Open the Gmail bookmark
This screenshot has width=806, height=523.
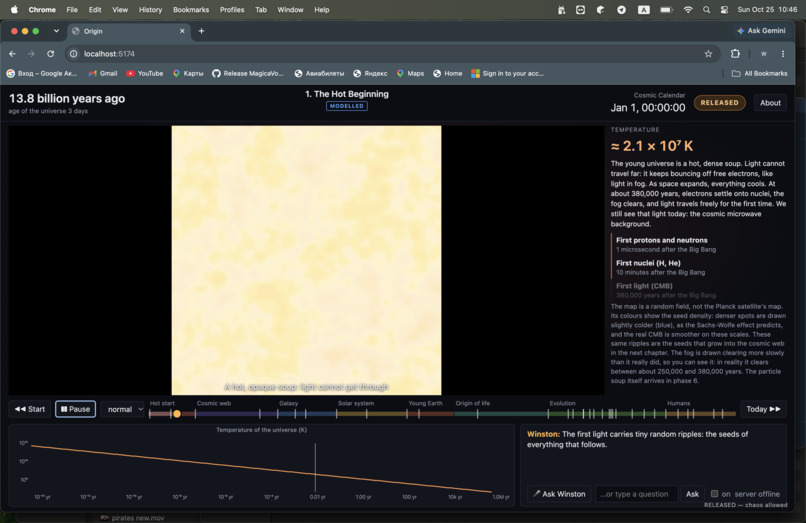click(103, 74)
